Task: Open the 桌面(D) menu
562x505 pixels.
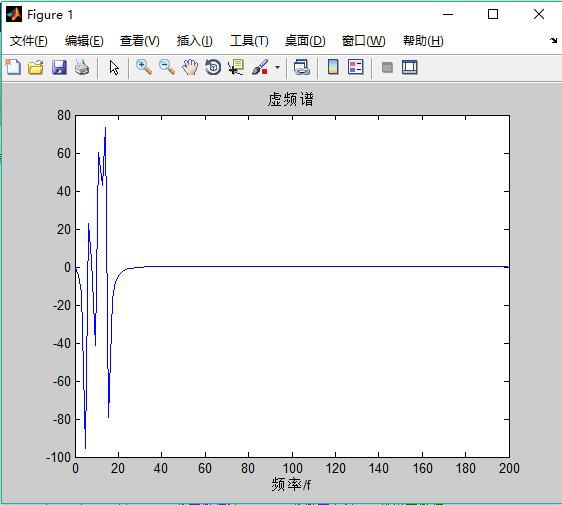Action: (305, 41)
